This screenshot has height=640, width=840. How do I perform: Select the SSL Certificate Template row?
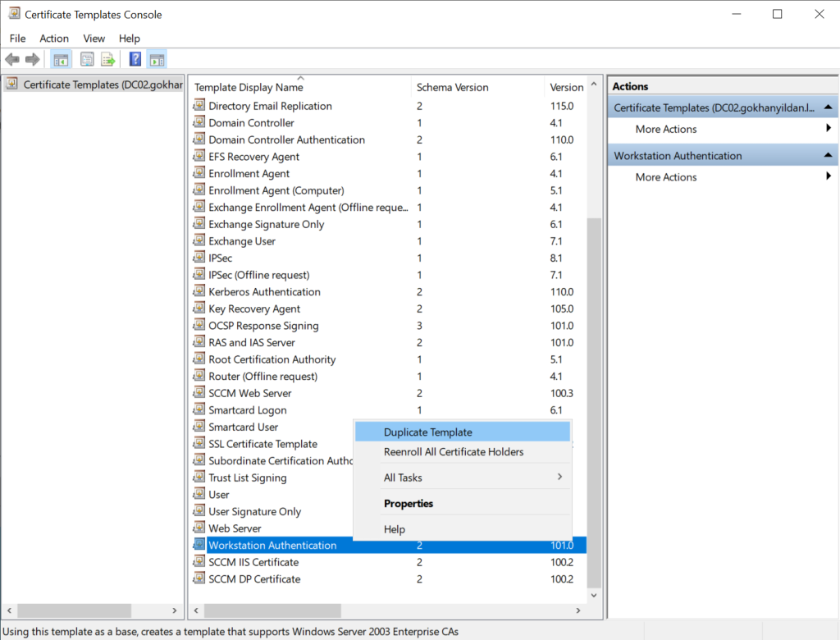click(x=272, y=443)
